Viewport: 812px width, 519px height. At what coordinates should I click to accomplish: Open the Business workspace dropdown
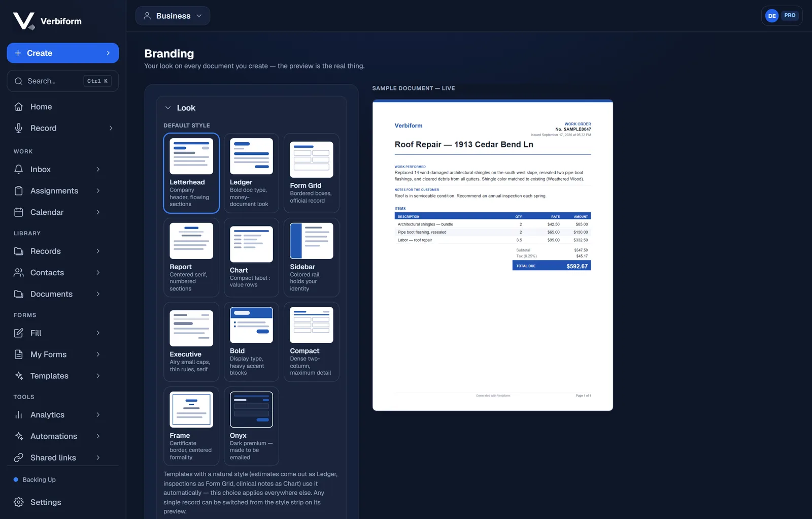point(173,16)
